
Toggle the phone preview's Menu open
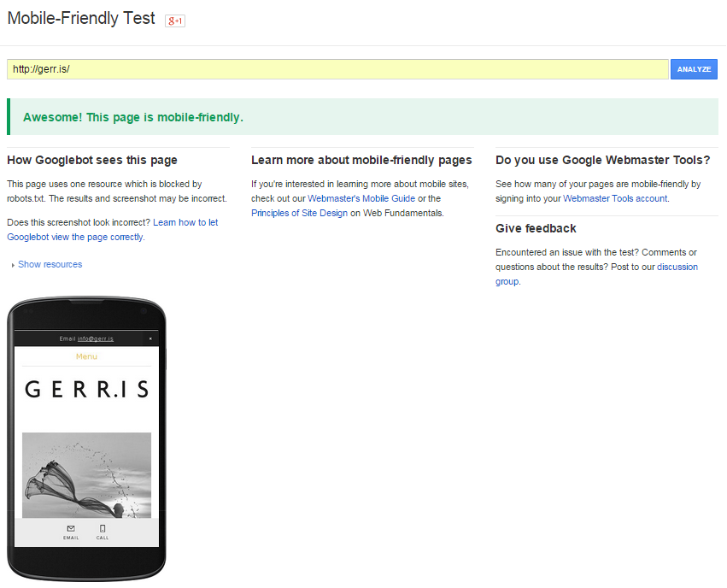pos(85,356)
